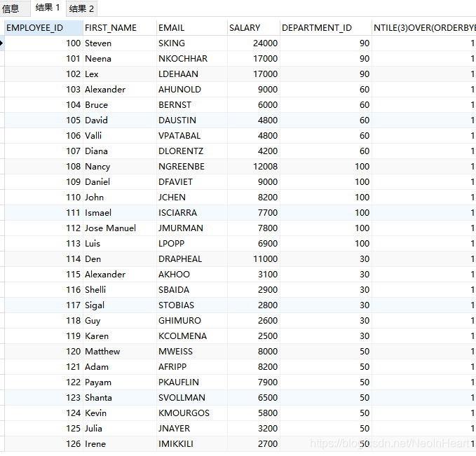The image size is (476, 456).
Task: Open the 结果 2 tab
Action: pos(81,8)
